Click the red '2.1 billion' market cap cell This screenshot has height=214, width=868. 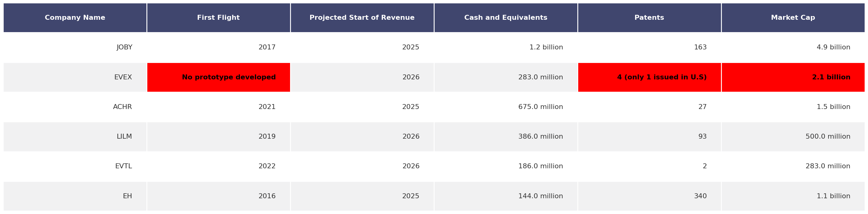pyautogui.click(x=793, y=77)
